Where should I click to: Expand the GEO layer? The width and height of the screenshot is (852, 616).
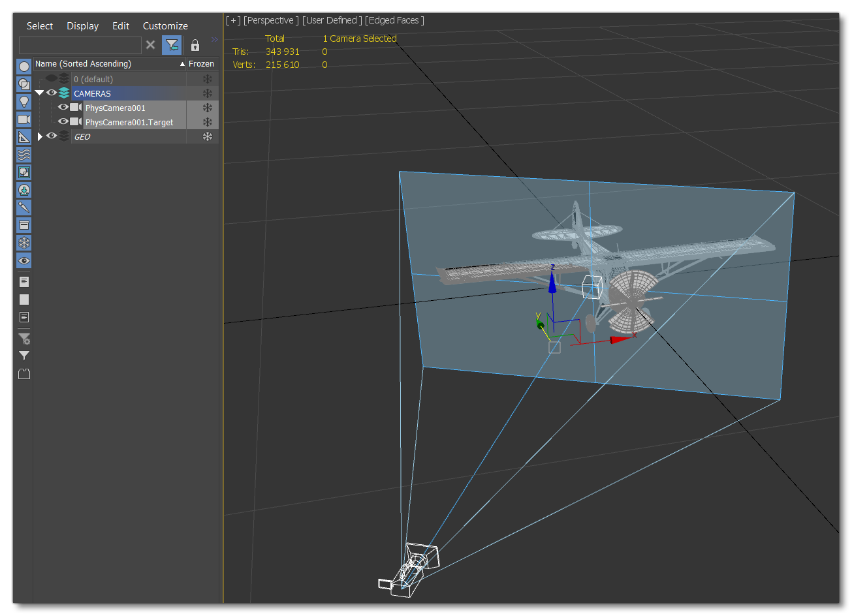point(40,136)
